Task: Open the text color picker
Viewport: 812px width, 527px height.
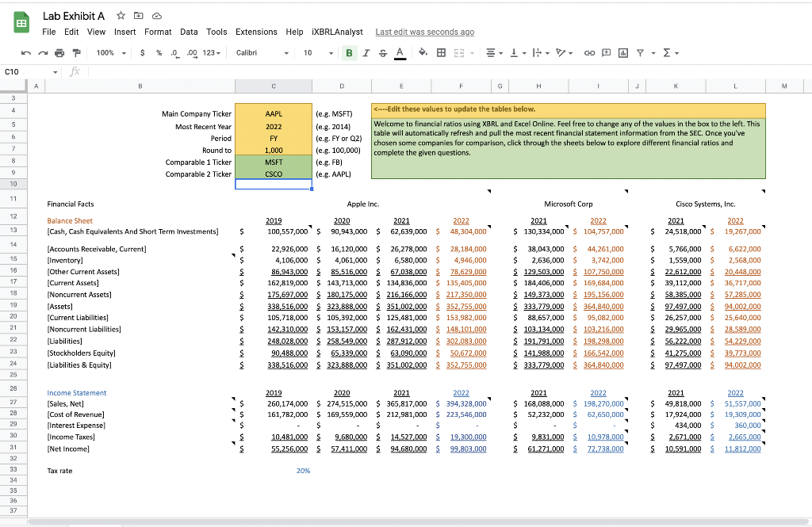Action: click(400, 53)
